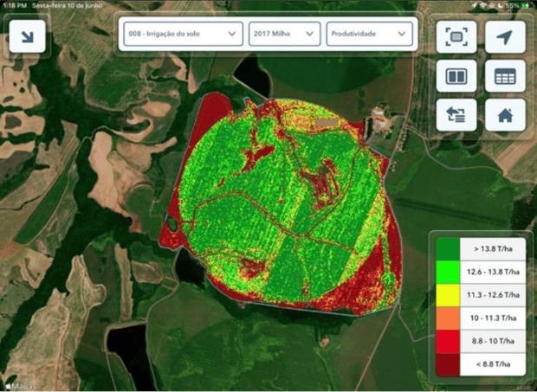Open the '008 - Irrigação do solo' dropdown
This screenshot has height=392, width=537.
181,34
